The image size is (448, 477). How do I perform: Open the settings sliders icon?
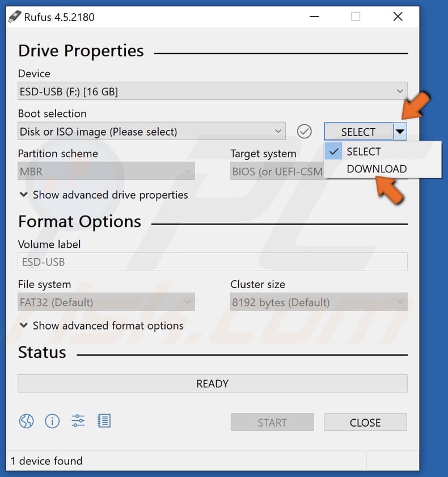(78, 421)
